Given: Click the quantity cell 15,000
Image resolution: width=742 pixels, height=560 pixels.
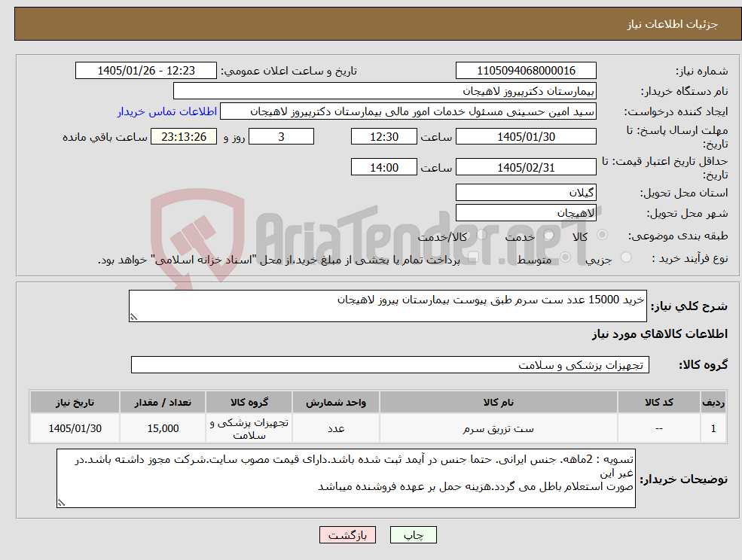Looking at the screenshot, I should (163, 428).
